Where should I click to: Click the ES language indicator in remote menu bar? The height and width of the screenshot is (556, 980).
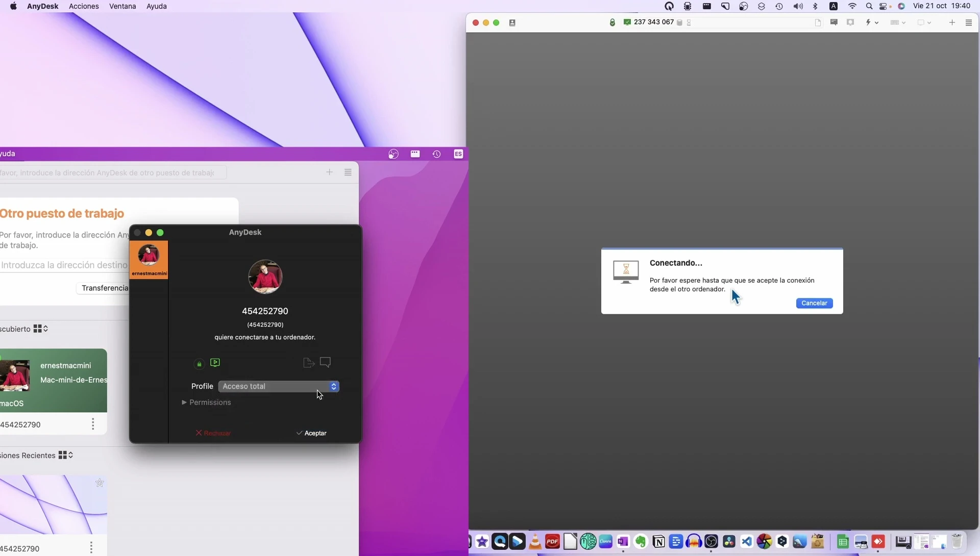pyautogui.click(x=458, y=154)
